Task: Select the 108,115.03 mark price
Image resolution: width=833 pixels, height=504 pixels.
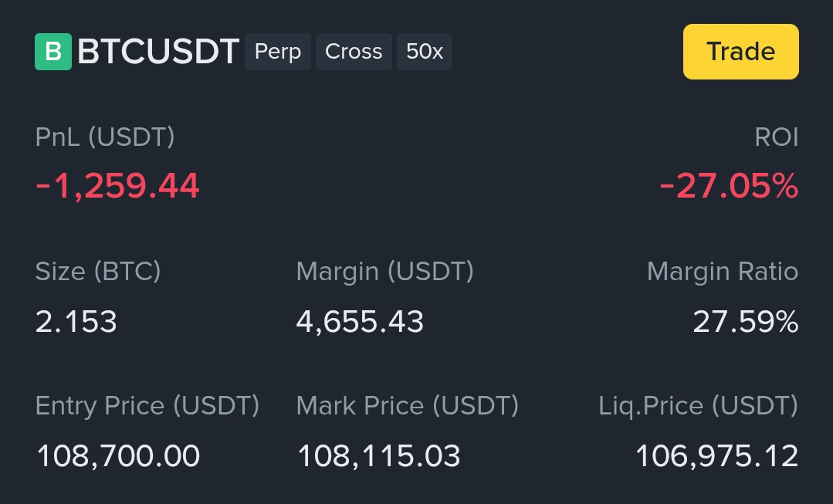Action: tap(378, 456)
